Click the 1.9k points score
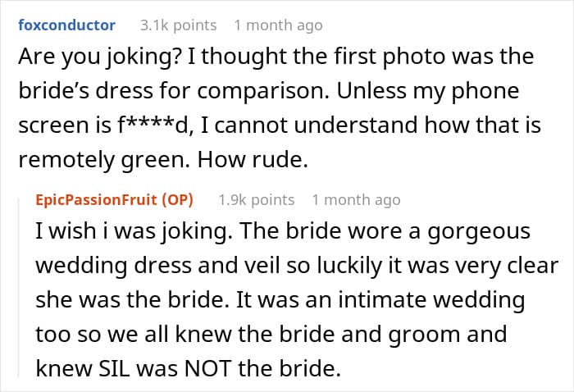Image resolution: width=574 pixels, height=392 pixels. tap(257, 199)
